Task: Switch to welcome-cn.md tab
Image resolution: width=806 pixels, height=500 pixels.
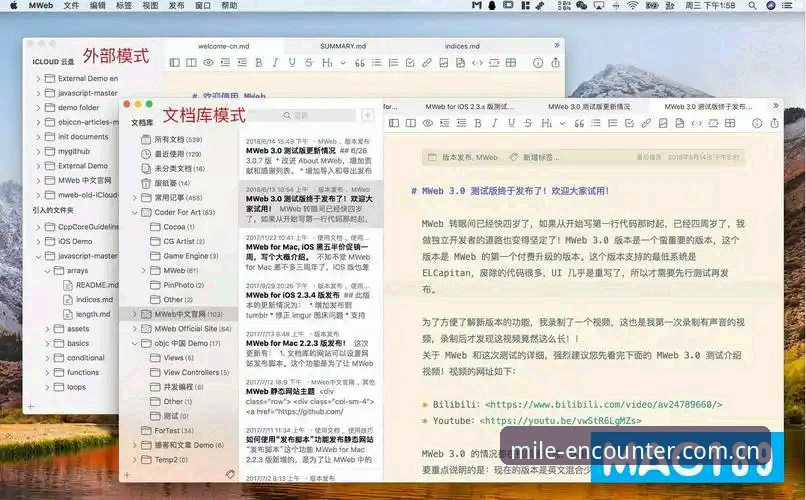Action: pyautogui.click(x=224, y=46)
